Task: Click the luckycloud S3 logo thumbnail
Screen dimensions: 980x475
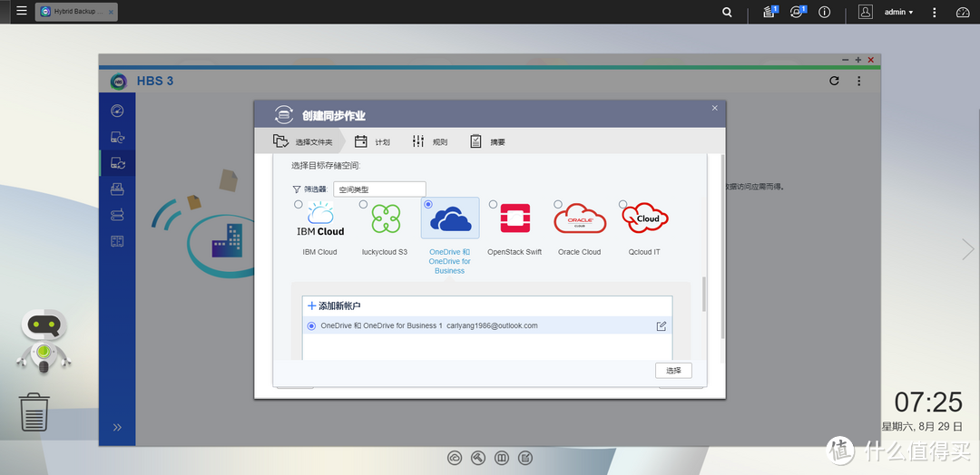Action: [386, 219]
